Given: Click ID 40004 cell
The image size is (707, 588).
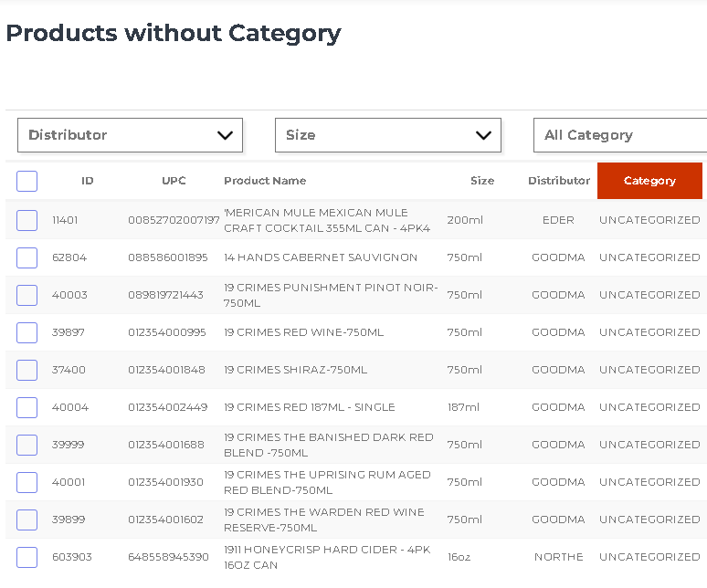Looking at the screenshot, I should 70,407.
